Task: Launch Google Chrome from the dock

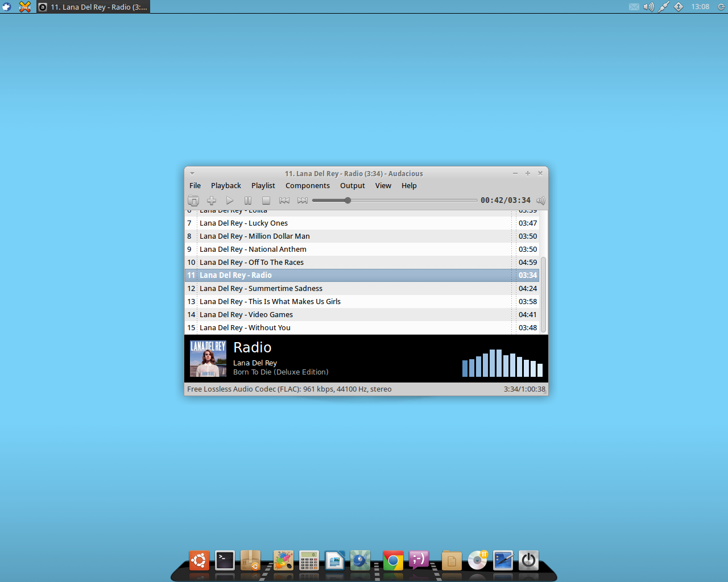Action: coord(393,561)
